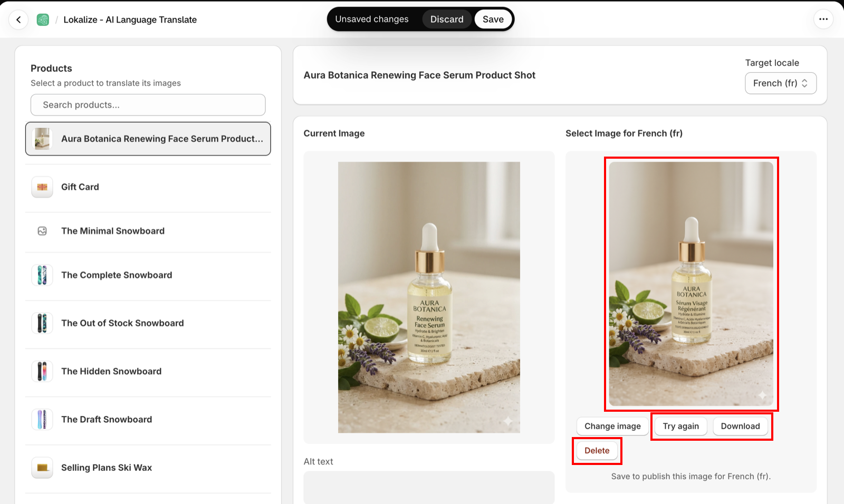The width and height of the screenshot is (844, 504).
Task: Click 'Save to publish this image' note
Action: point(691,477)
